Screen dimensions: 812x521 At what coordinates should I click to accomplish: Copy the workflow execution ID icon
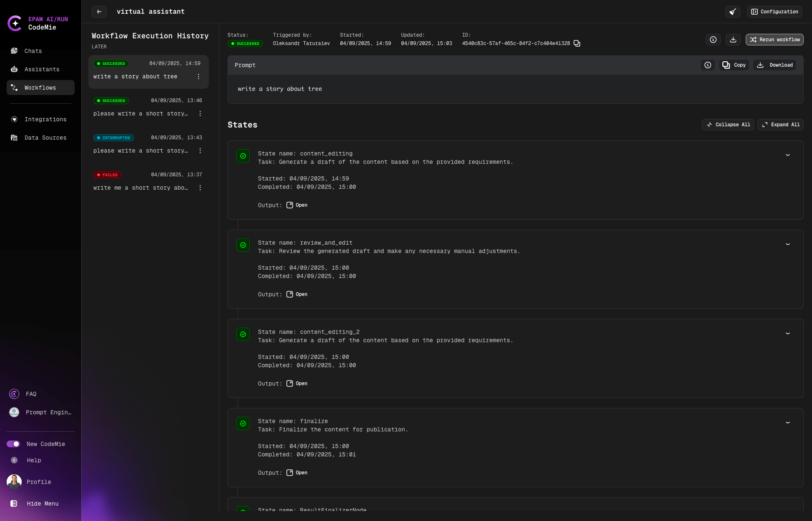pyautogui.click(x=576, y=43)
